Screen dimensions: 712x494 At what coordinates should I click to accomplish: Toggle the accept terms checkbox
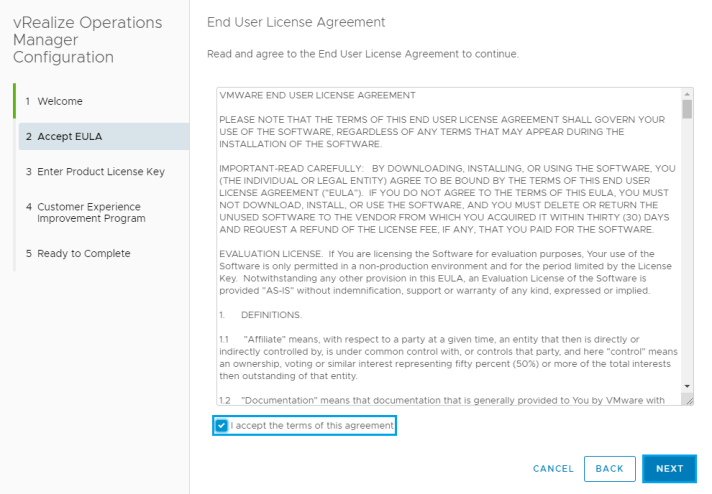click(221, 426)
